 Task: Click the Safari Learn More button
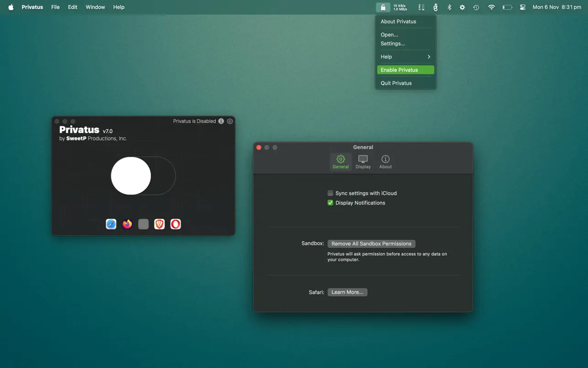click(x=347, y=292)
